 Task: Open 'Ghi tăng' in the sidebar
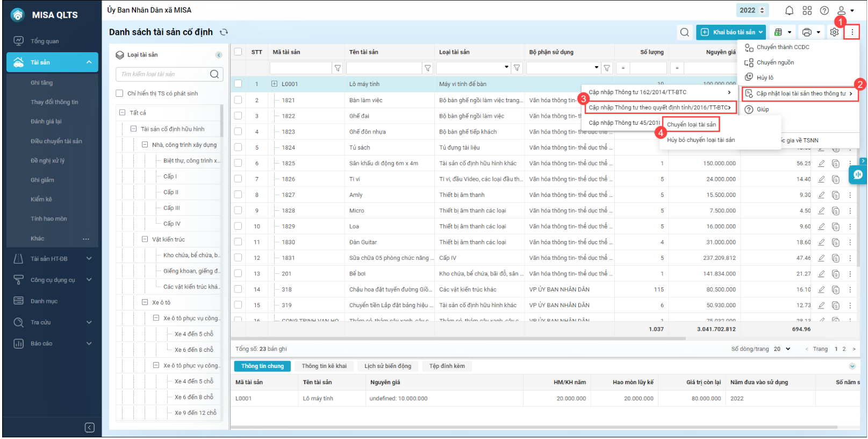[42, 83]
